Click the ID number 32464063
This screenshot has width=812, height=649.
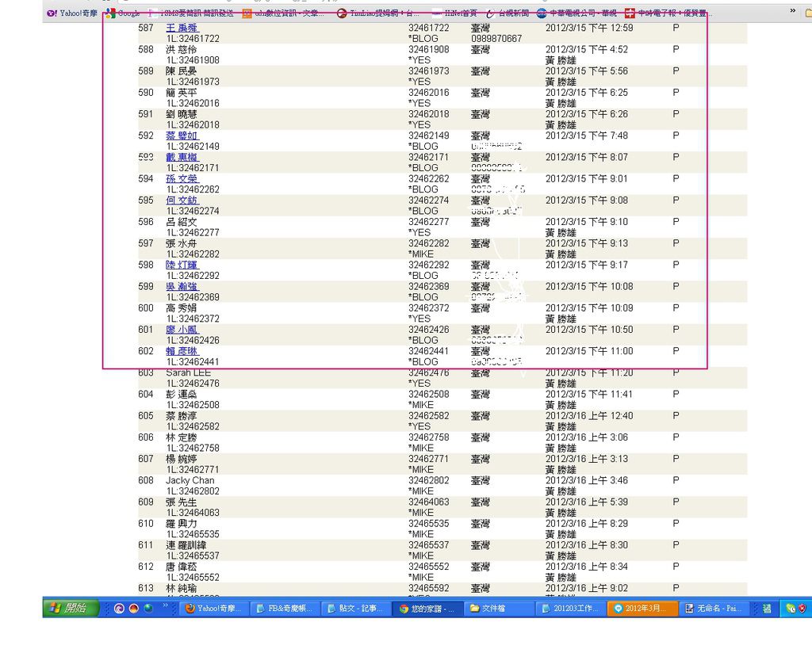429,502
